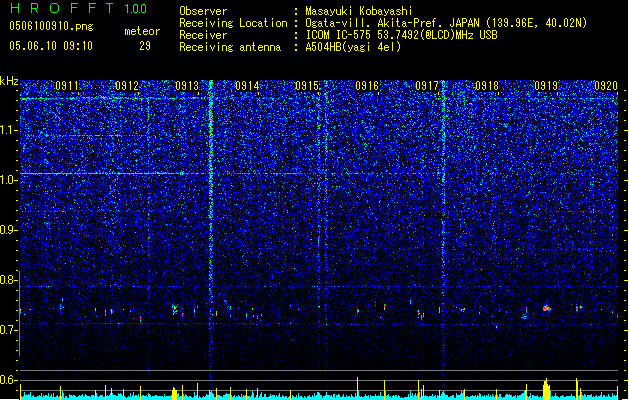Click the 0912 time marker
The image size is (629, 400).
(x=127, y=86)
